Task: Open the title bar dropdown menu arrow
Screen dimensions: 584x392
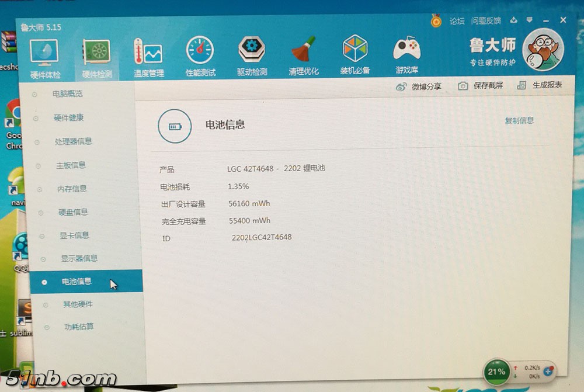Action: click(529, 20)
